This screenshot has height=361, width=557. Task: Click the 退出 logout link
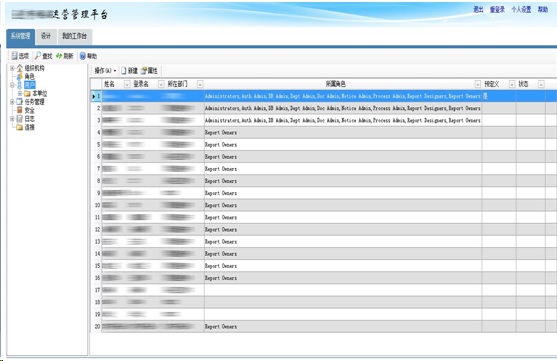[478, 10]
